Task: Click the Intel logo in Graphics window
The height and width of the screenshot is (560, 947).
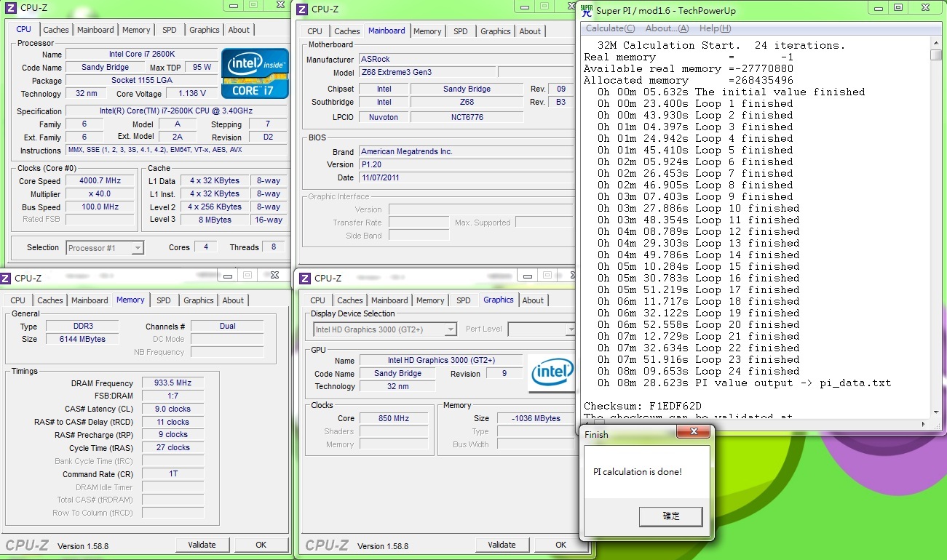Action: coord(552,372)
